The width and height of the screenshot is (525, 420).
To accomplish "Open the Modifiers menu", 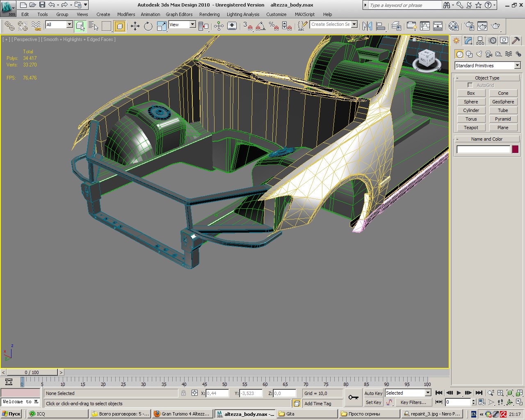I will [126, 14].
